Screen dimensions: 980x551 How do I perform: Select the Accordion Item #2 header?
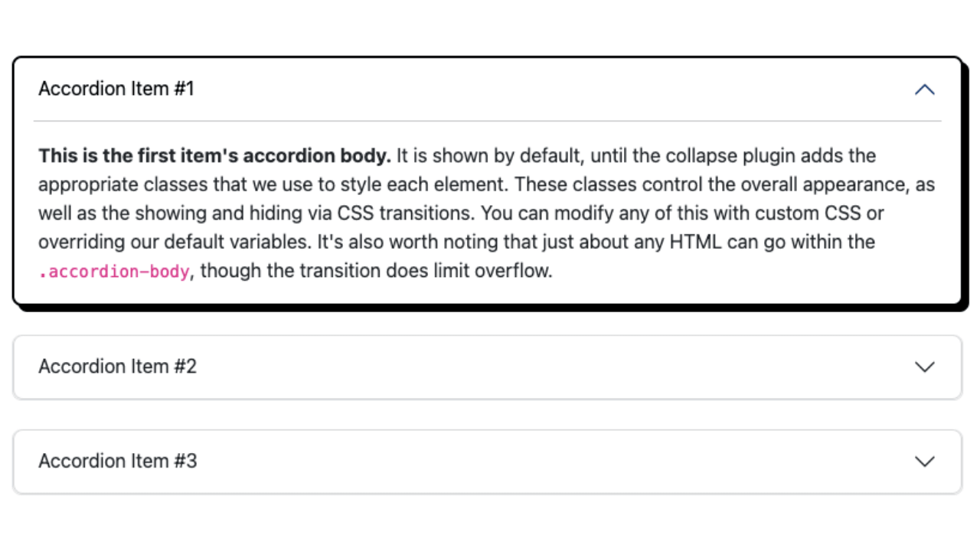[x=490, y=367]
